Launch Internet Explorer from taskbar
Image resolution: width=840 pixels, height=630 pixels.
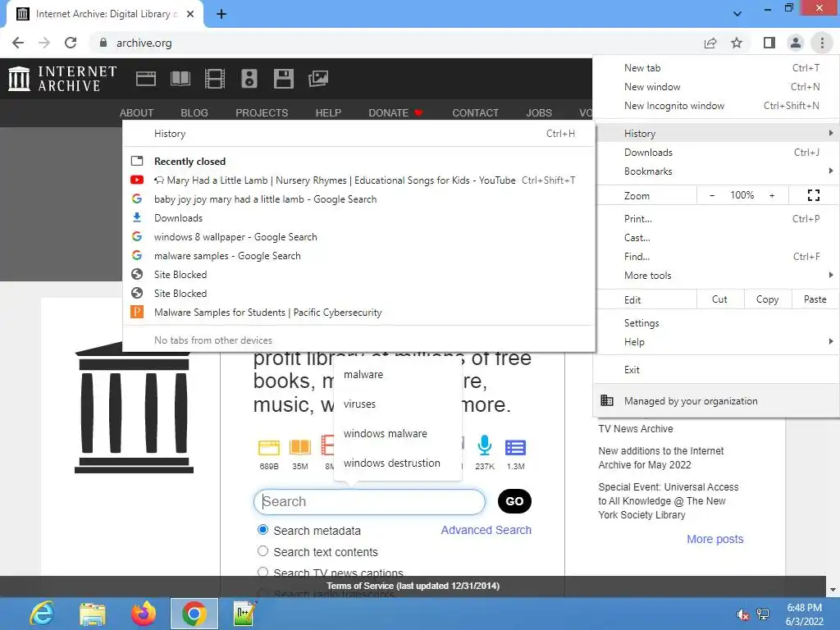coord(42,614)
